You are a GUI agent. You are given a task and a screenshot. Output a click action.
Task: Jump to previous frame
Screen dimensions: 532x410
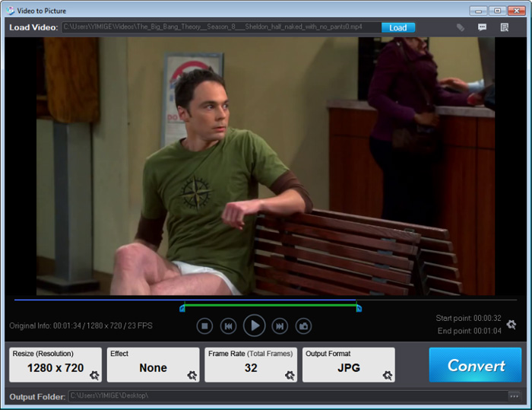click(228, 326)
